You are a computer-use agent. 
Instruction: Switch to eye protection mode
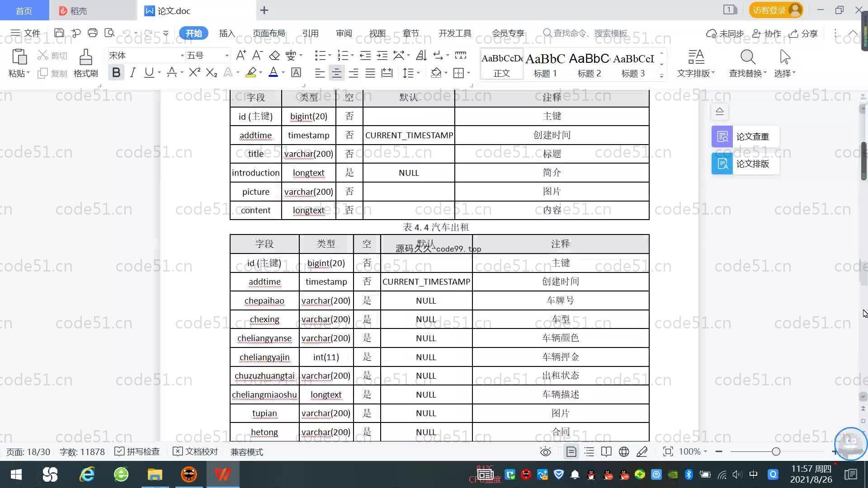pyautogui.click(x=546, y=452)
